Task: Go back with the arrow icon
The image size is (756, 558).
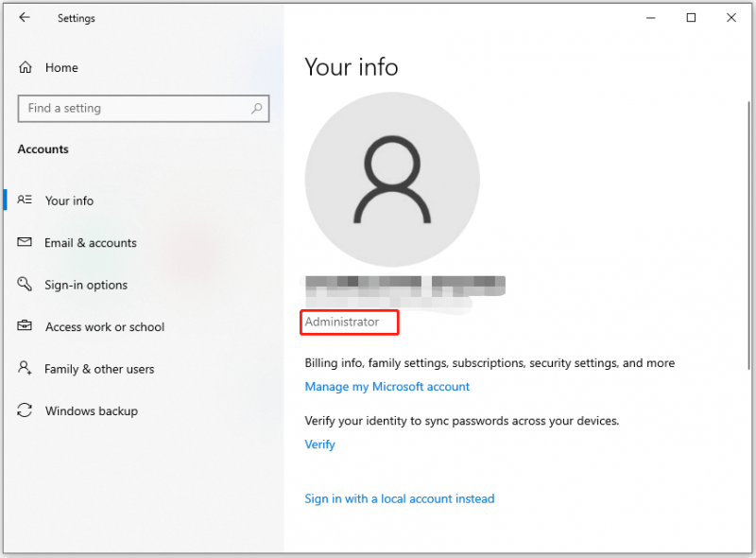Action: (25, 18)
